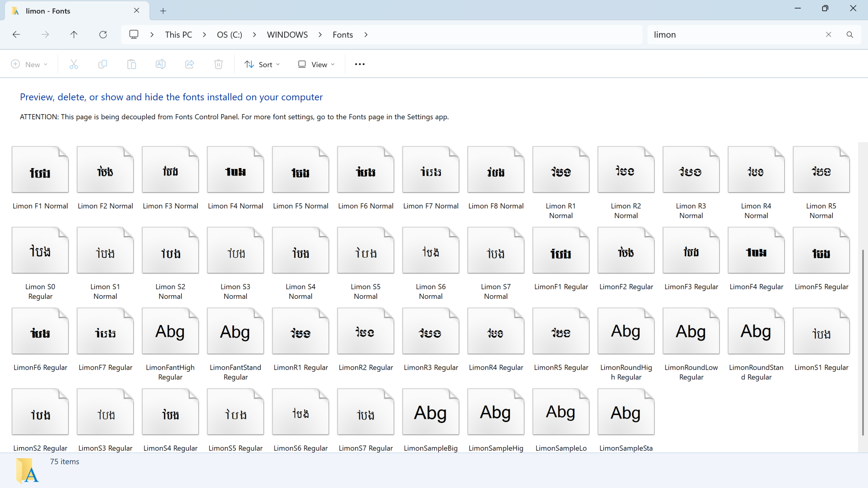Screen dimensions: 868x488
Task: Select the LimonRoundHigh Regular font
Action: point(626,344)
